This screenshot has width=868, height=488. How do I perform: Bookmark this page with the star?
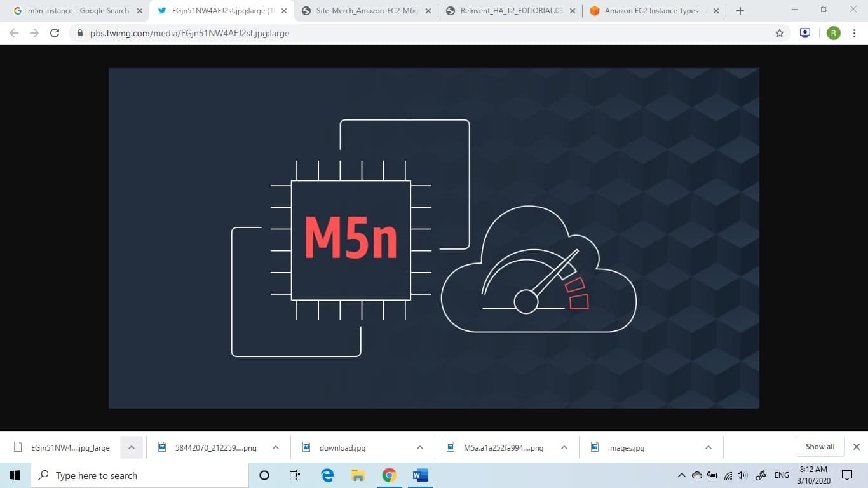(780, 33)
